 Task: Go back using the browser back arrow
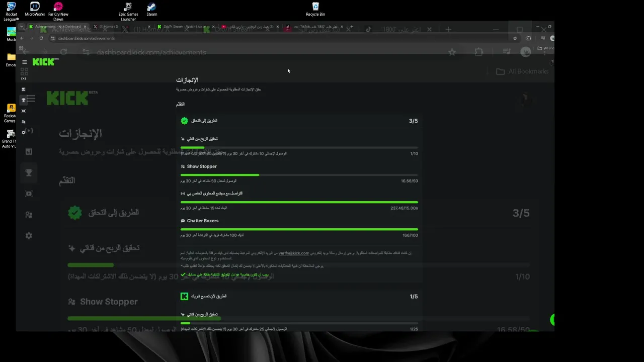point(22,38)
